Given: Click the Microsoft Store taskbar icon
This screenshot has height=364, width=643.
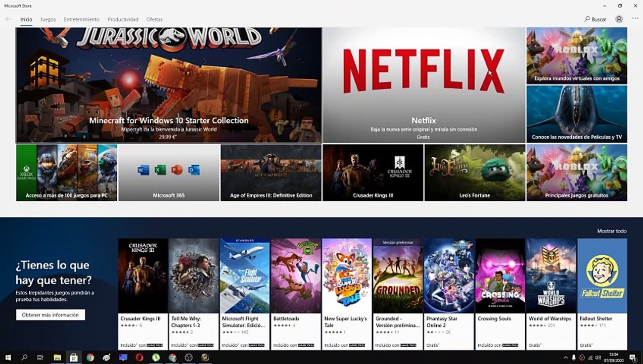Looking at the screenshot, I should click(x=74, y=357).
